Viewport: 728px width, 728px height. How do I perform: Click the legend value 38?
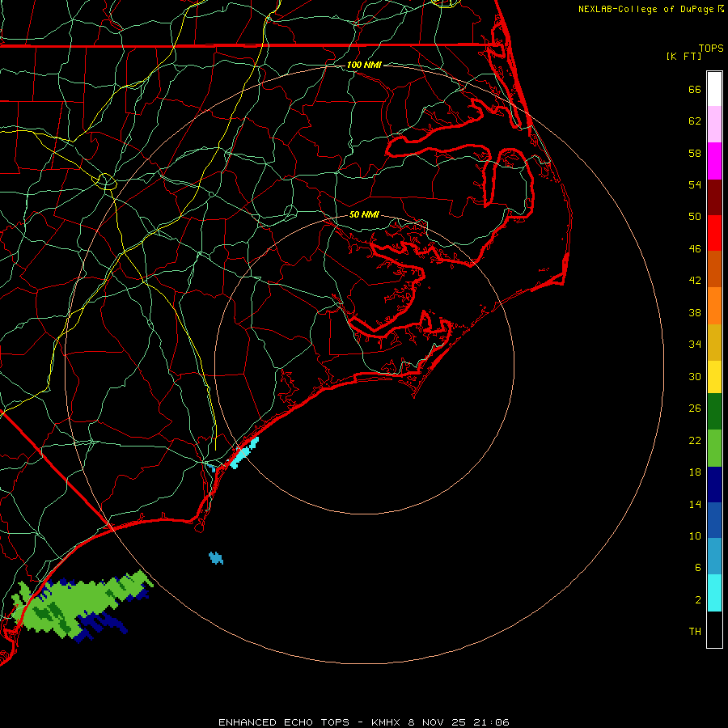(x=695, y=312)
